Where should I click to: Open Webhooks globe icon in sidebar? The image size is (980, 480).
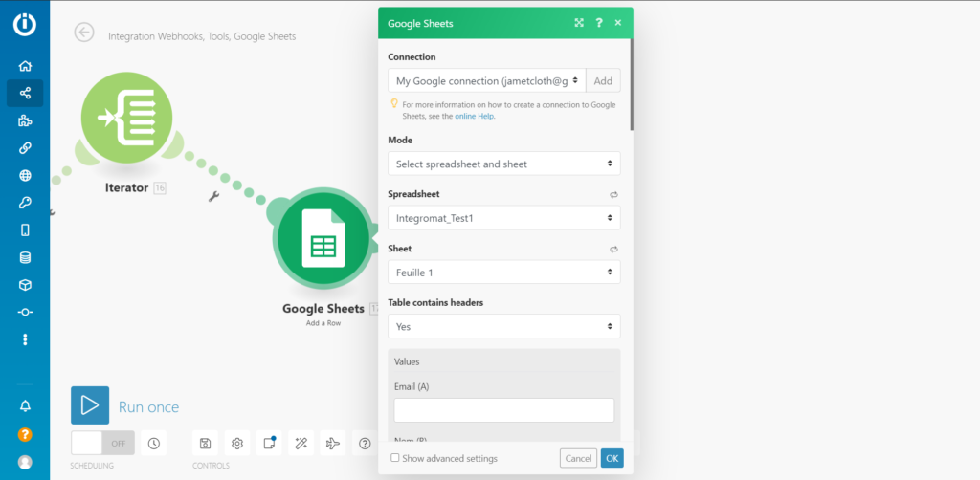(x=25, y=175)
